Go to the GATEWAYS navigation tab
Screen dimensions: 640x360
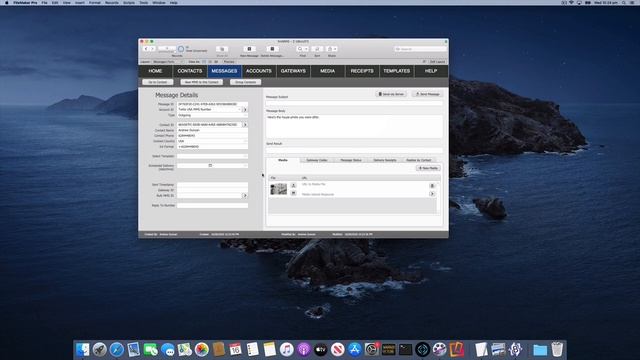pyautogui.click(x=293, y=71)
